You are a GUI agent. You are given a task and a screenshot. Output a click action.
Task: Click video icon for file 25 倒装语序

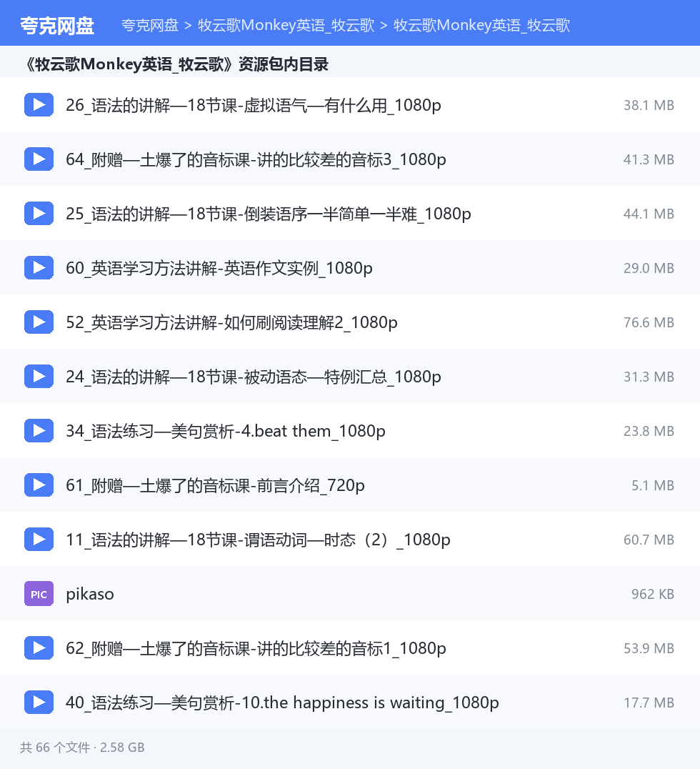[x=39, y=214]
